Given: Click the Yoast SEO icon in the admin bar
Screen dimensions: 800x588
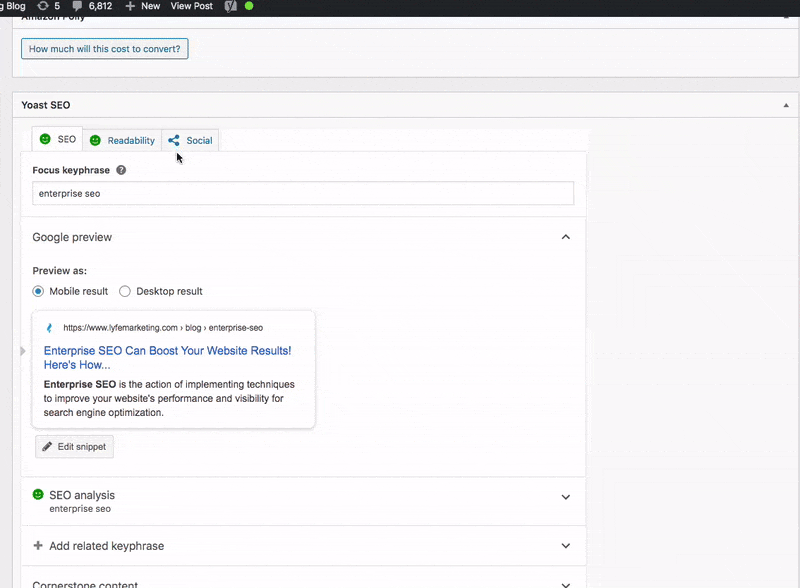Looking at the screenshot, I should coord(230,7).
